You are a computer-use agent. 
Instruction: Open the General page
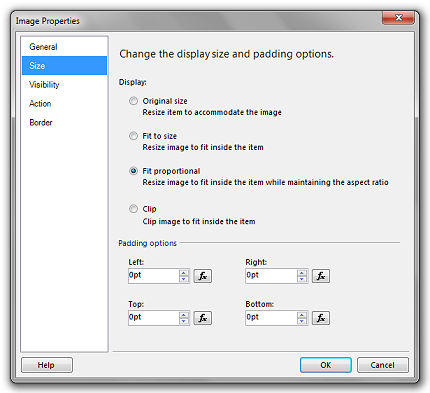point(64,47)
